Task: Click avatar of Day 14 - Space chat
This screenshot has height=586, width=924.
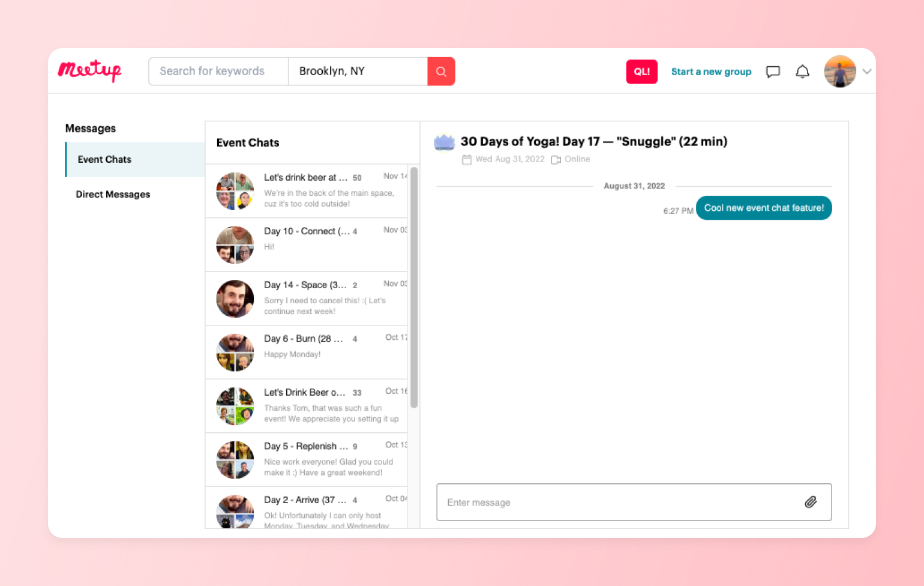Action: [235, 298]
